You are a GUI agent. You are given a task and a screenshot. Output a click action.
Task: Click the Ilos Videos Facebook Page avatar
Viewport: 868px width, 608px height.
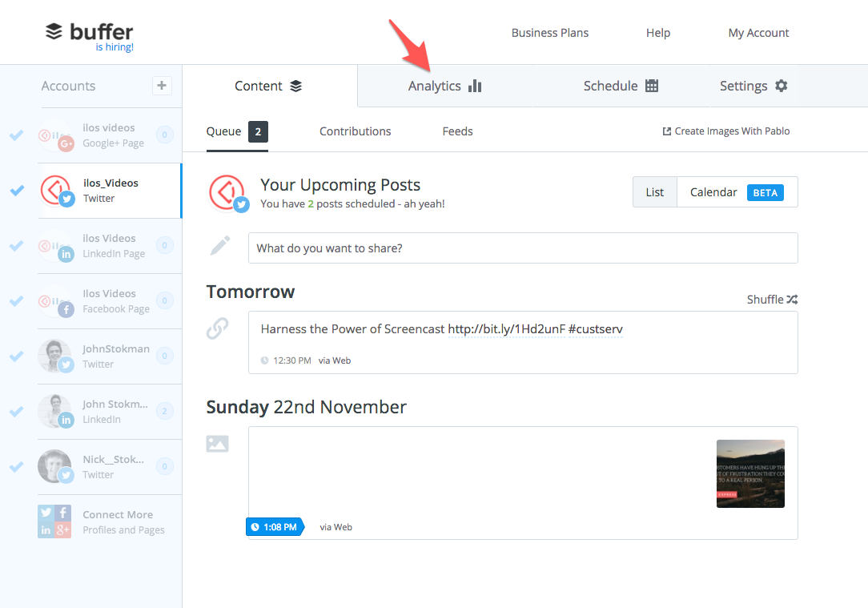55,301
